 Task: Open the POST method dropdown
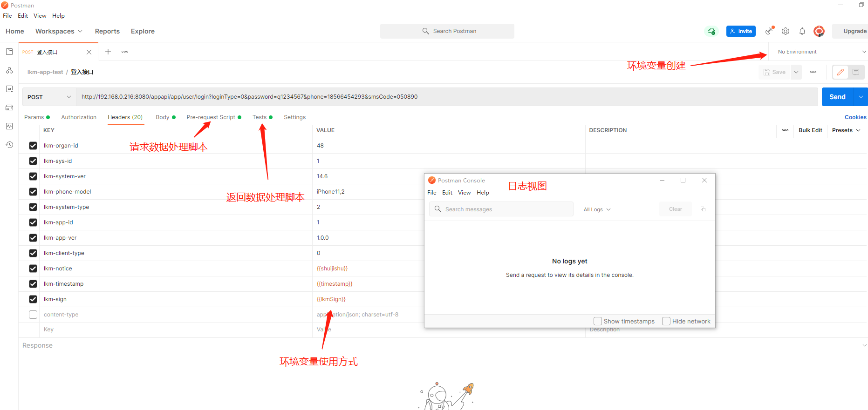(x=49, y=97)
